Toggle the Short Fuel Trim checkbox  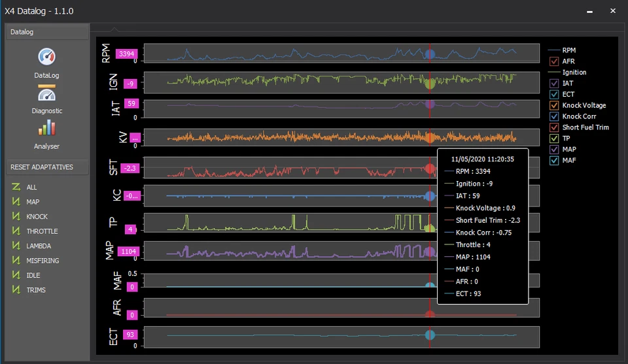click(554, 127)
